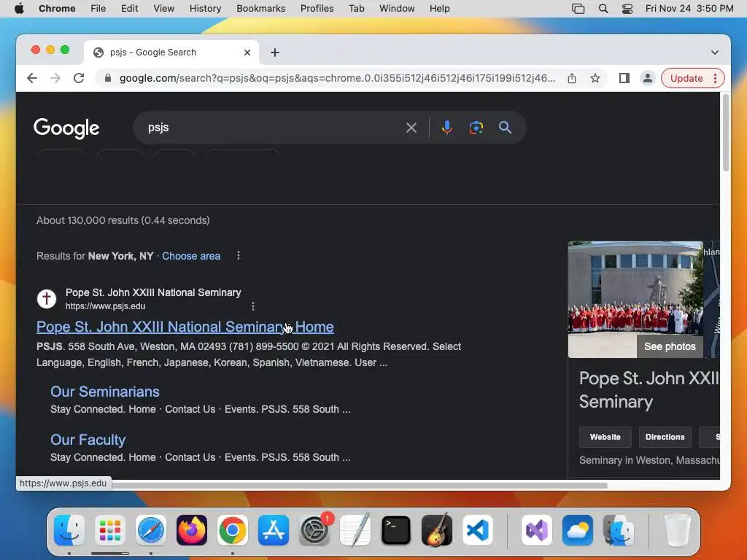The width and height of the screenshot is (747, 560).
Task: Click the forward navigation arrow
Action: (x=55, y=78)
